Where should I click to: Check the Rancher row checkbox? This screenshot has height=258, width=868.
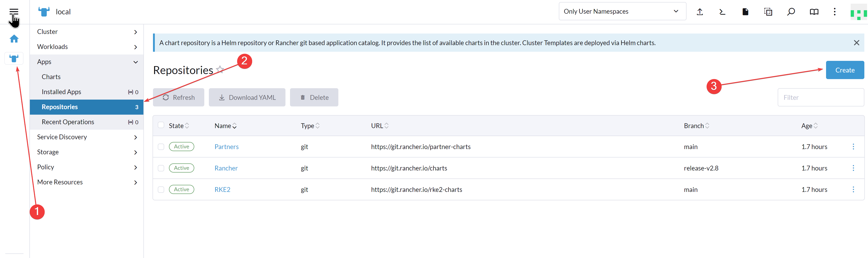(x=161, y=168)
